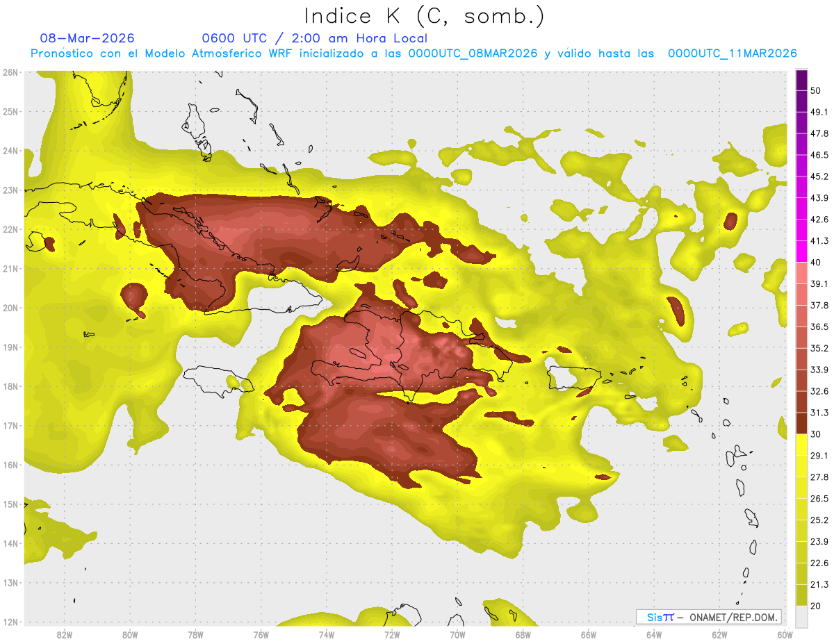Image resolution: width=834 pixels, height=644 pixels.
Task: Click the colorbar label '26.5'
Action: coord(819,498)
